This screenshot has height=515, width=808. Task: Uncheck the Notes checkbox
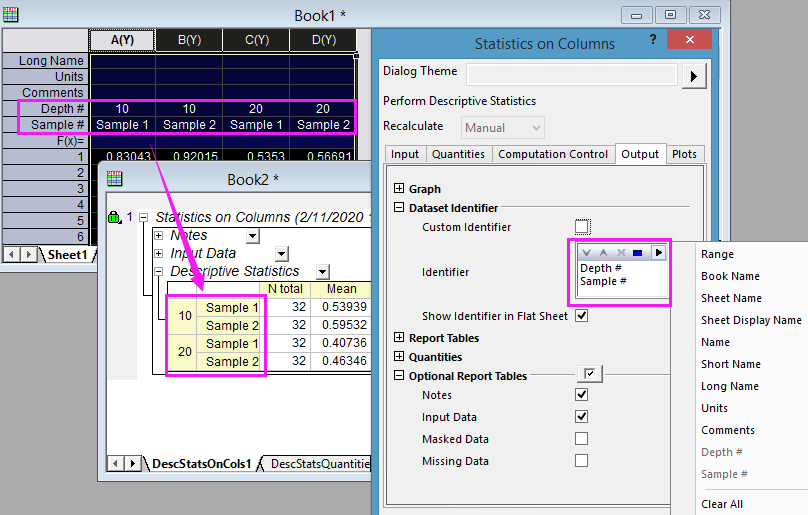click(582, 394)
